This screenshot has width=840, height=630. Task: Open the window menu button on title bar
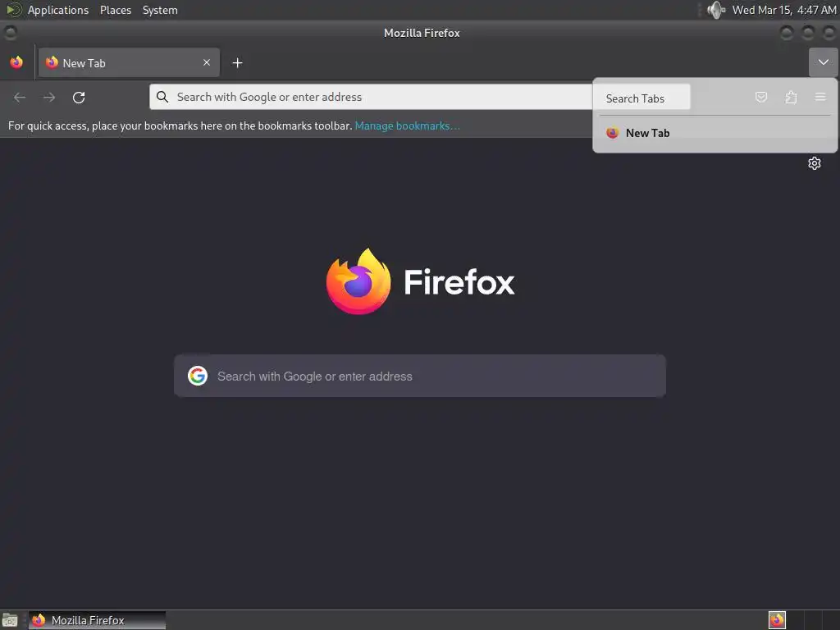click(10, 33)
